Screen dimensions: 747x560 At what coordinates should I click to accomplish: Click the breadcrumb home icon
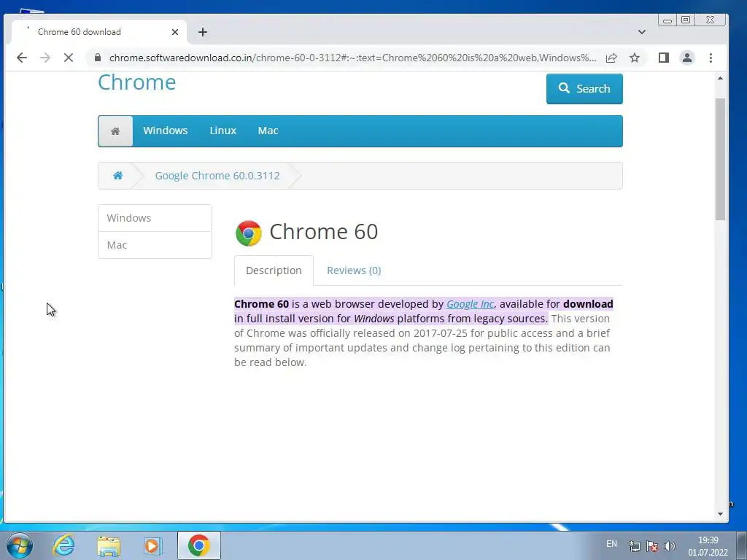[x=117, y=175]
